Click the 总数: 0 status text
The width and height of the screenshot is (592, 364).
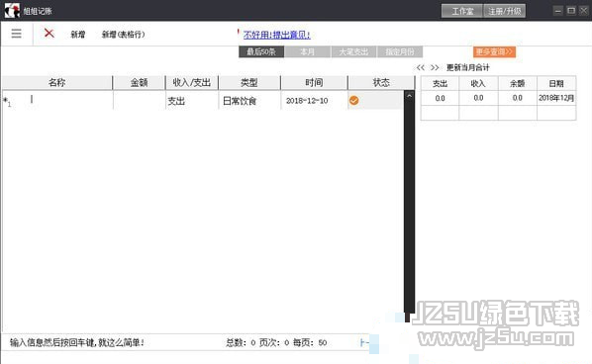[241, 342]
